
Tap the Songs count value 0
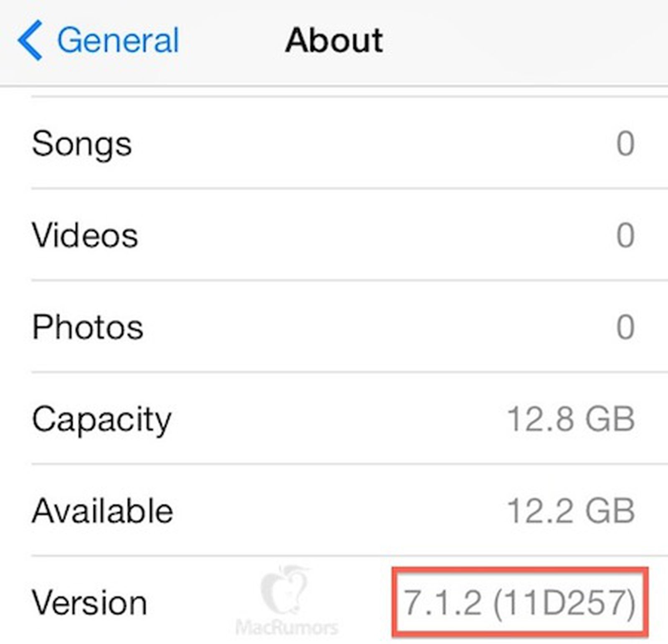coord(625,144)
